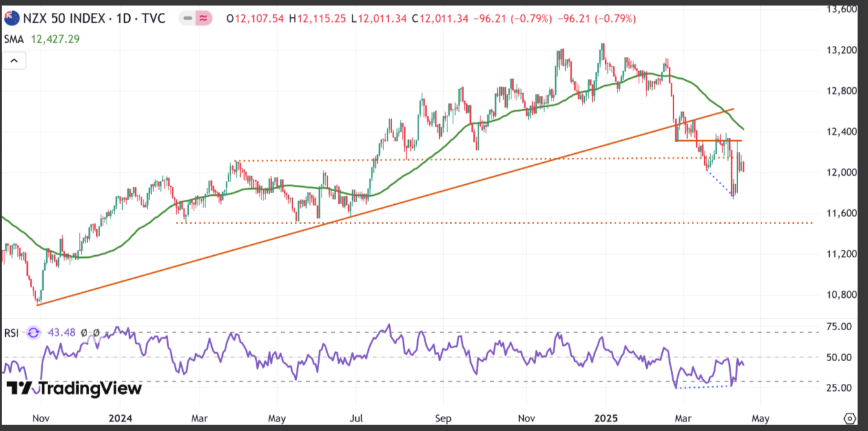
Task: Click the SMA value 12,427.29
Action: coord(56,39)
